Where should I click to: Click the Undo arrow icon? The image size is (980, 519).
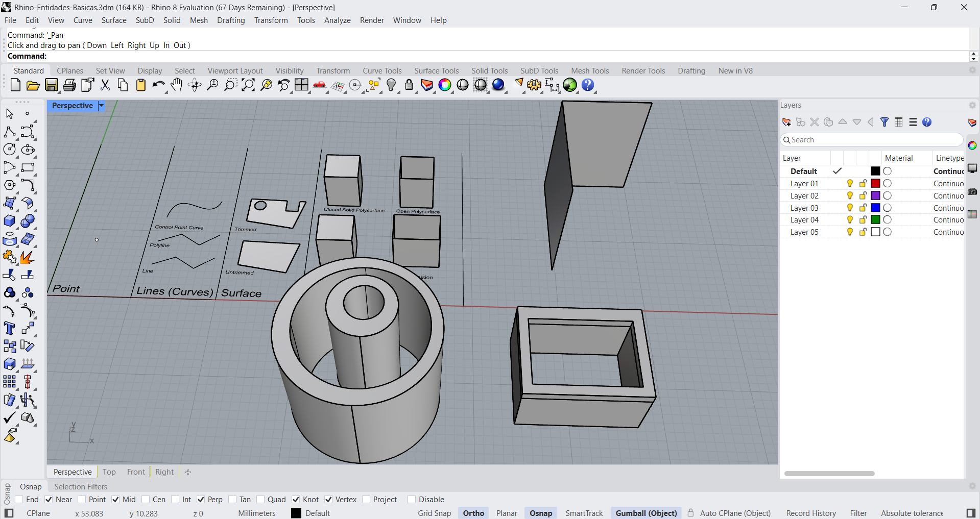pos(158,85)
